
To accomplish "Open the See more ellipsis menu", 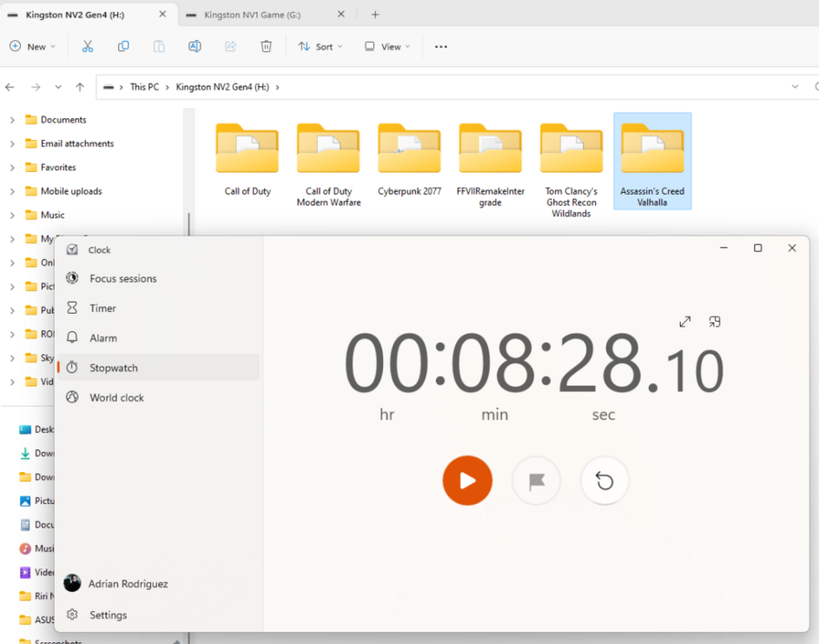I will click(x=440, y=46).
